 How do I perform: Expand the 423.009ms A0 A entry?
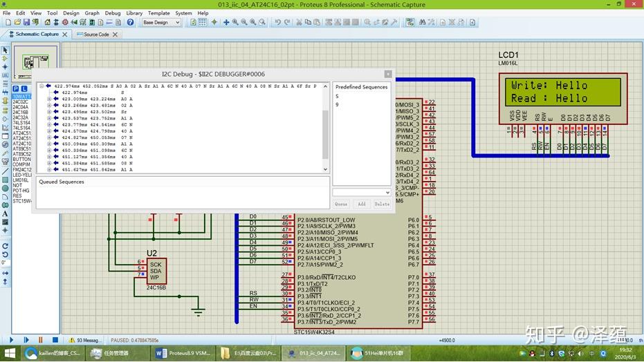(x=49, y=99)
